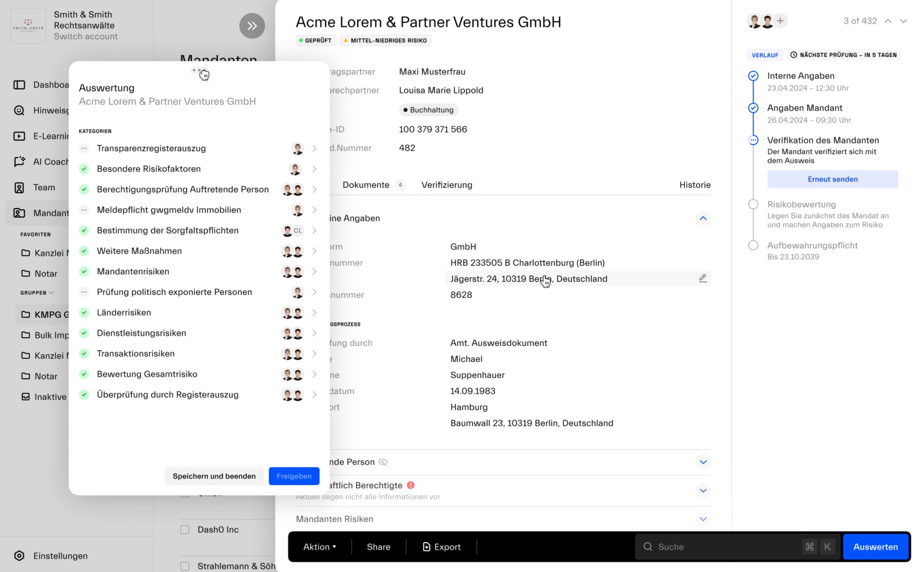Screen dimensions: 924x572
Task: Toggle status of Meldepflicht gwgmeldv Immobilien
Action: pos(84,210)
